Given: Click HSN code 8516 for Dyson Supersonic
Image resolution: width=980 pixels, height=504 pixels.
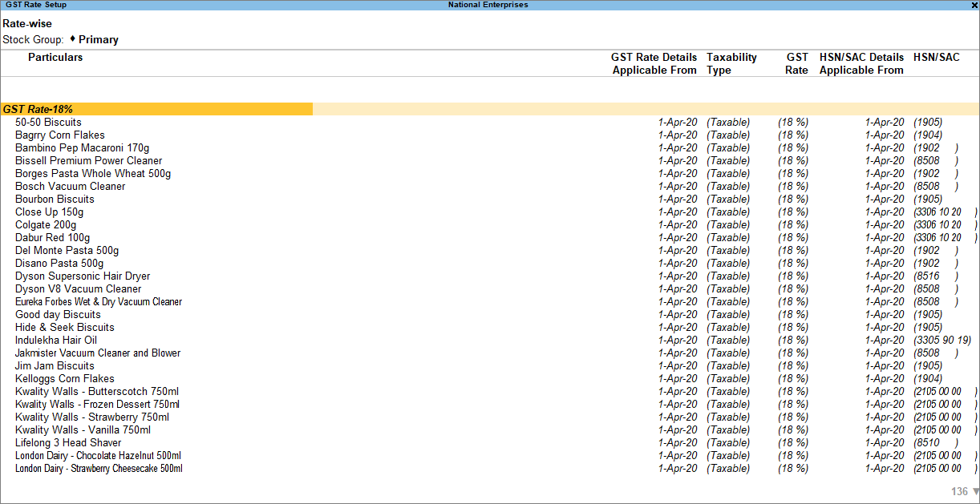Looking at the screenshot, I should [x=936, y=276].
